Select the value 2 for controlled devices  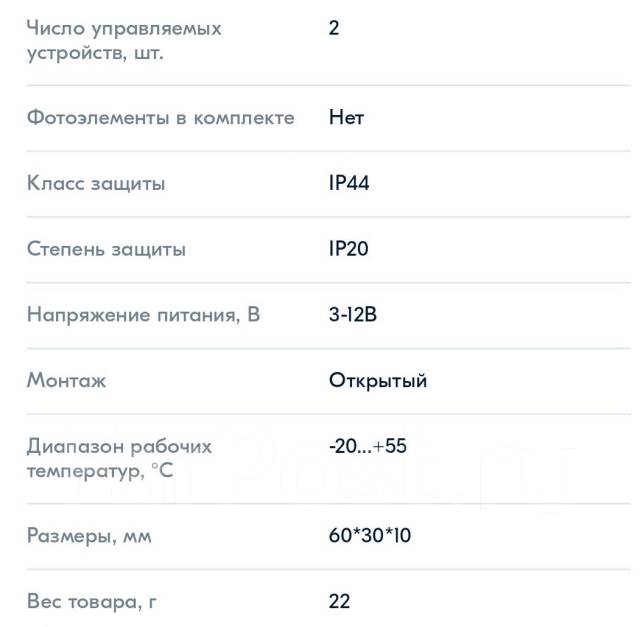point(334,28)
